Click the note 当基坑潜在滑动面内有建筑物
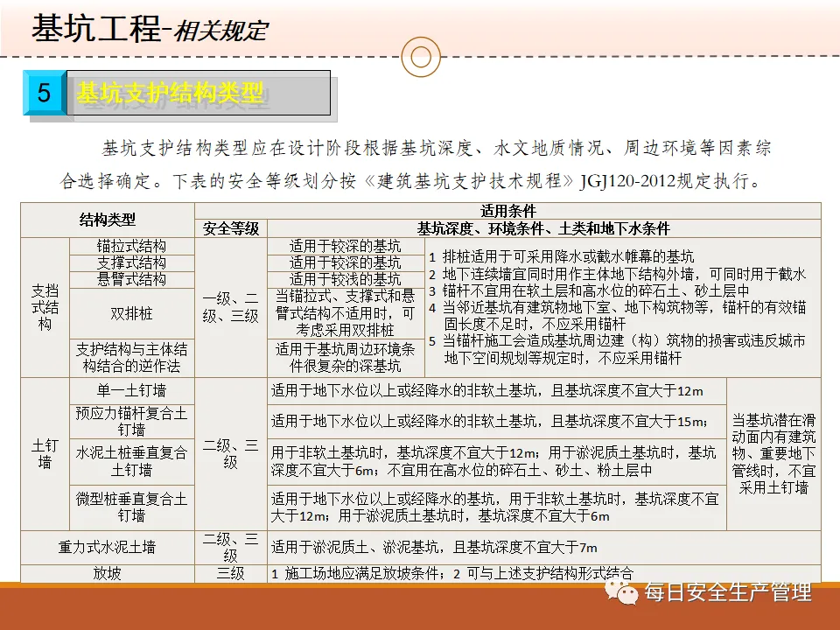The image size is (840, 630). [x=773, y=454]
